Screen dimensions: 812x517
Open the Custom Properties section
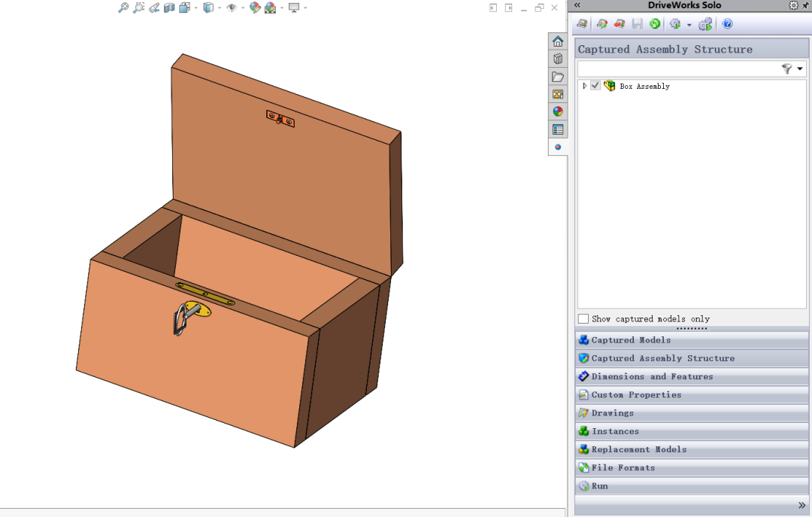click(x=692, y=394)
